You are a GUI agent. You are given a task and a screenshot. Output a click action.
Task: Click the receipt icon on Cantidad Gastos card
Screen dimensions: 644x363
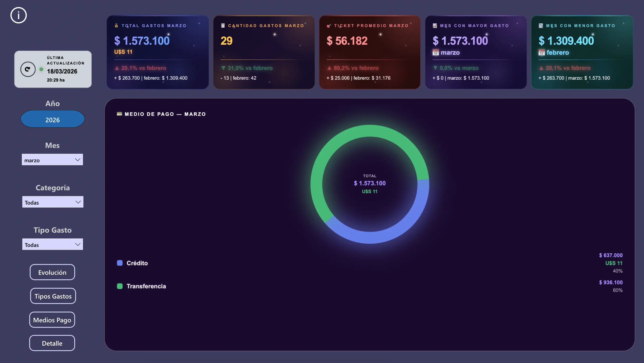click(223, 25)
